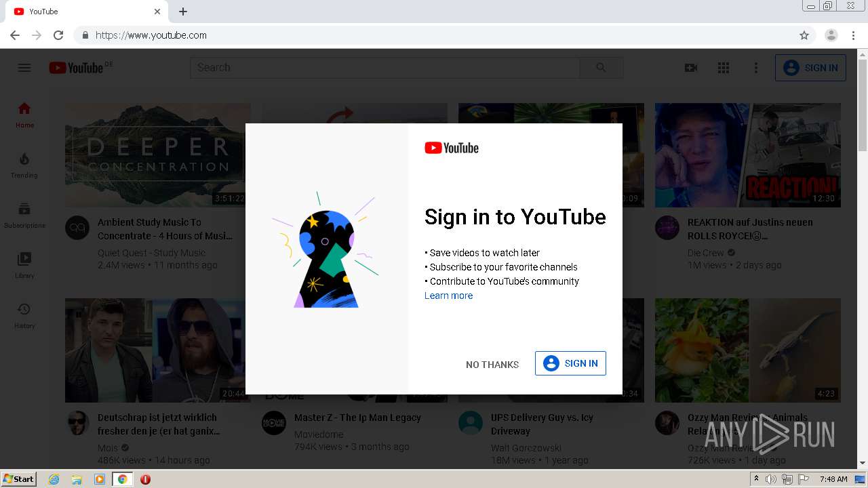Open History in sidebar

24,315
